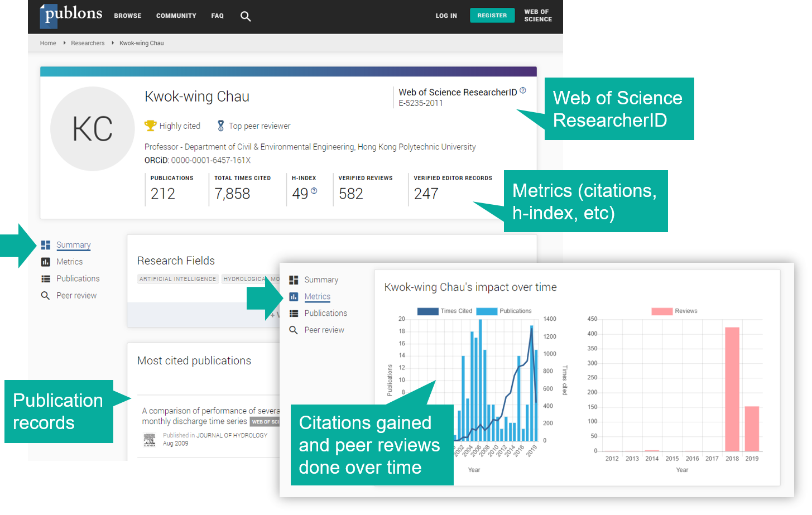
Task: Click the Artificial Intelligence research field tag
Action: (177, 279)
